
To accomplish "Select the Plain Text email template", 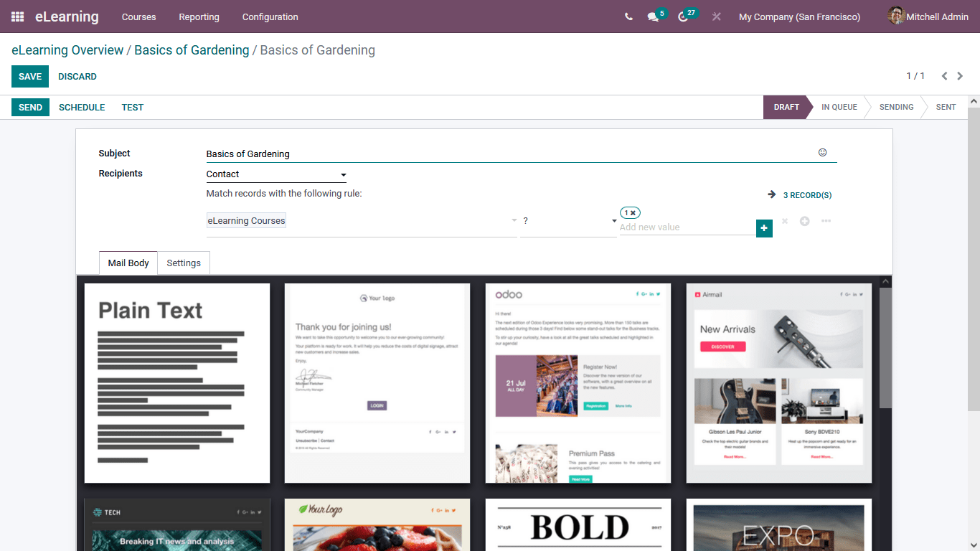I will (176, 382).
